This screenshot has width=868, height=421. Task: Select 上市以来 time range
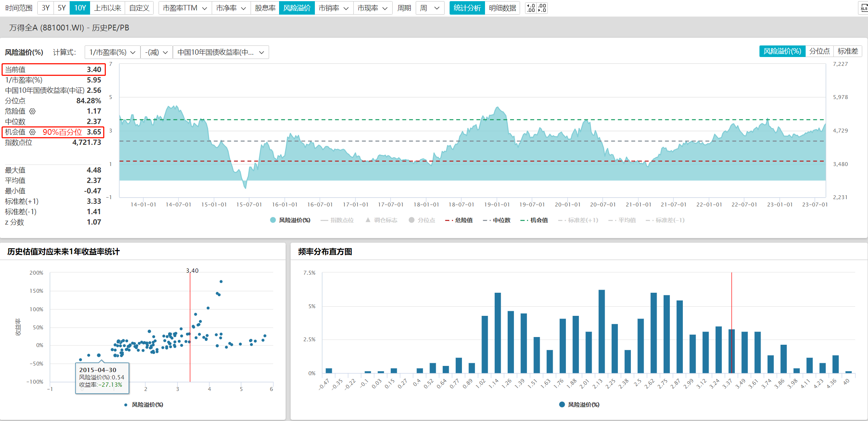[107, 8]
